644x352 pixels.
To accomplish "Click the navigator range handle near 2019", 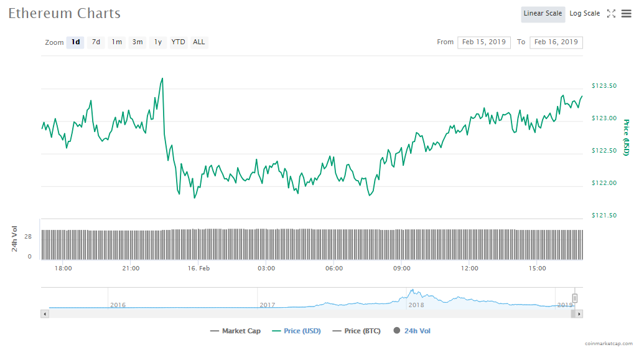I will pos(575,298).
